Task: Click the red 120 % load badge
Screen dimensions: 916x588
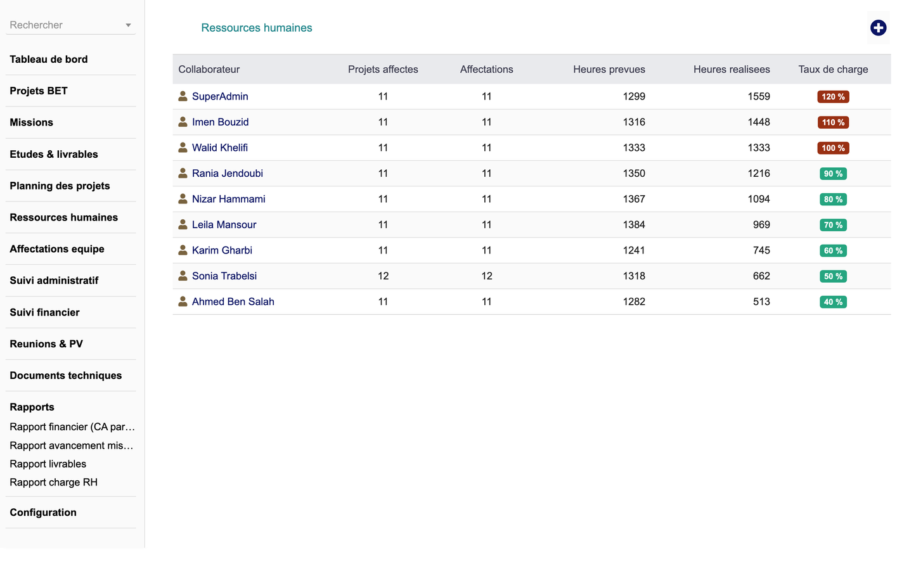Action: (x=833, y=96)
